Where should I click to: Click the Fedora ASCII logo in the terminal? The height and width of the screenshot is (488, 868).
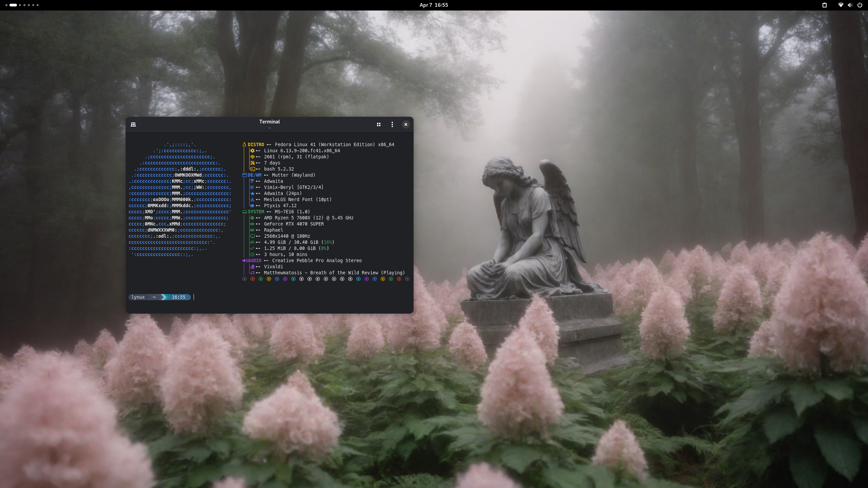pos(180,199)
